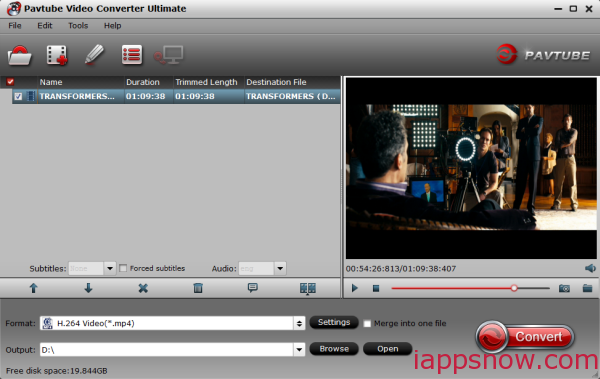
Task: Open the load disc icon
Action: [19, 56]
